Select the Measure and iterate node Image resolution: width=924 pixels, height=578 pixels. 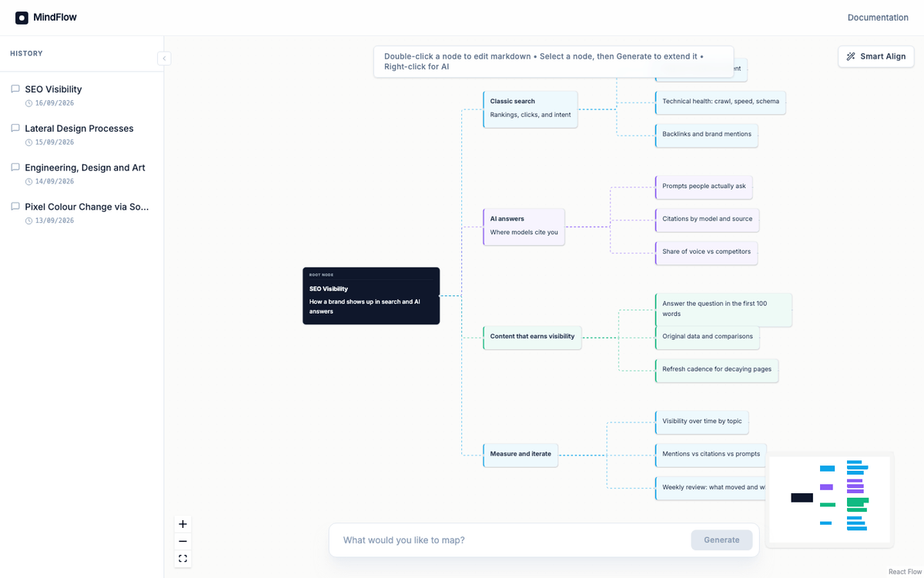click(x=521, y=455)
